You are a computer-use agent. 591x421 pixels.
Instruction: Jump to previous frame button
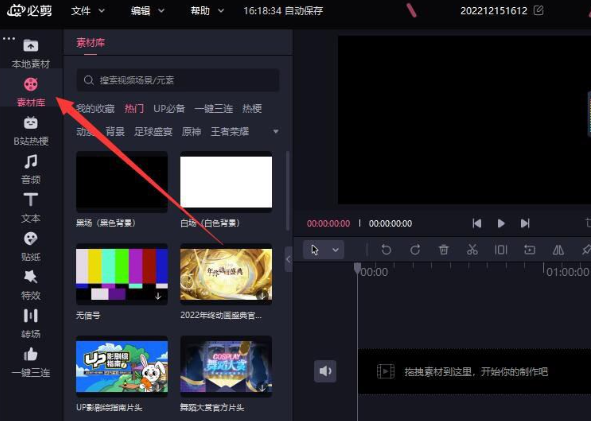click(477, 224)
